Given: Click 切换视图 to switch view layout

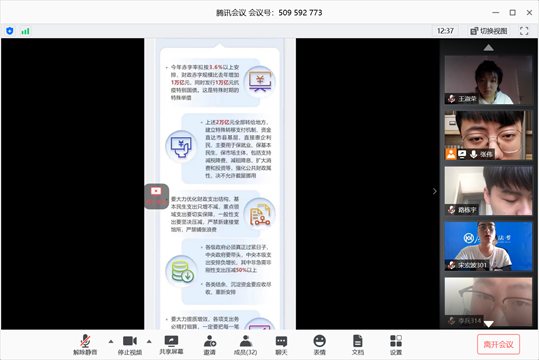Looking at the screenshot, I should tap(488, 31).
